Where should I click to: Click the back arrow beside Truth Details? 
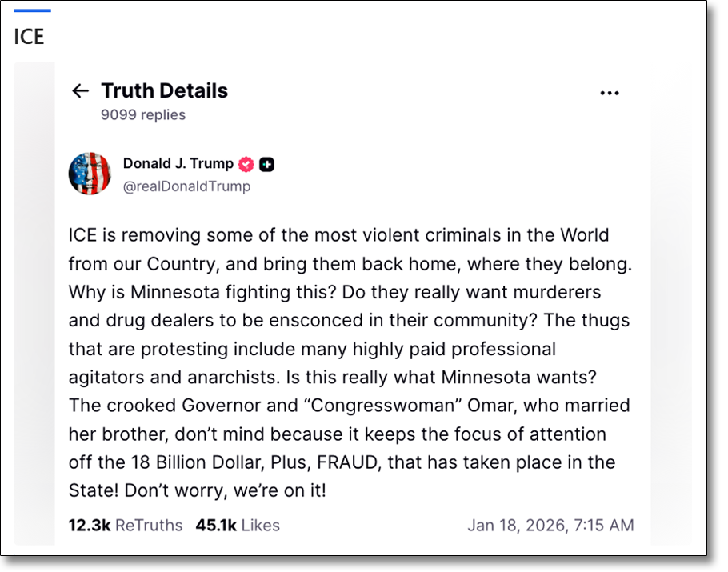pos(80,91)
